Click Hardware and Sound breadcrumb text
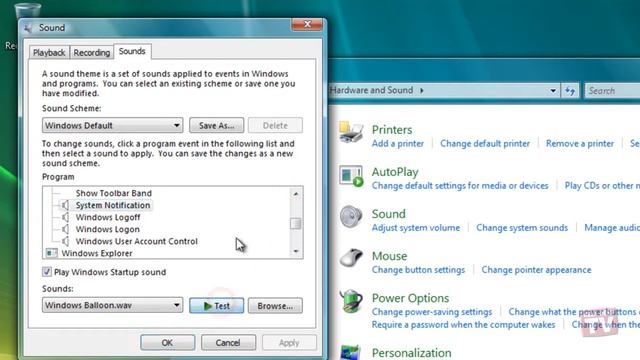 371,90
